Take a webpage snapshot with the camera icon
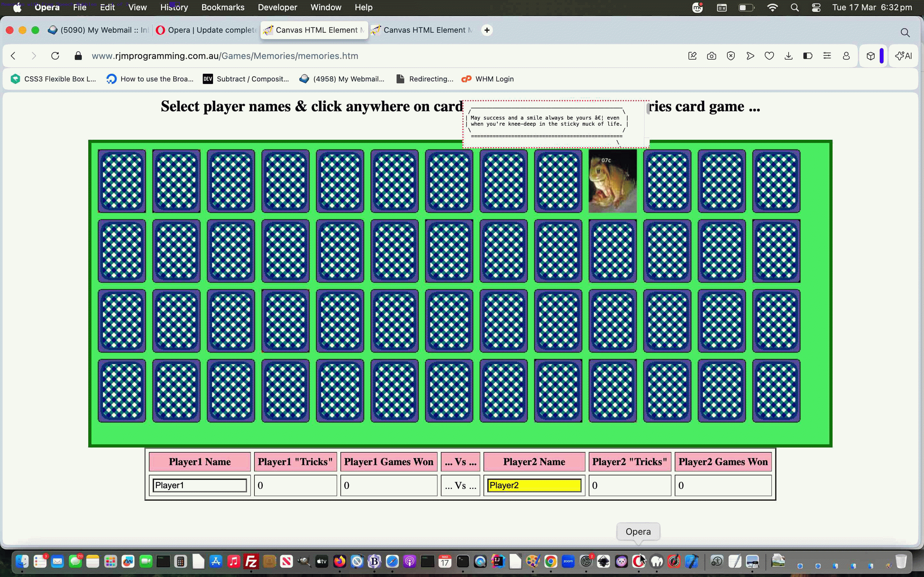 [x=711, y=56]
